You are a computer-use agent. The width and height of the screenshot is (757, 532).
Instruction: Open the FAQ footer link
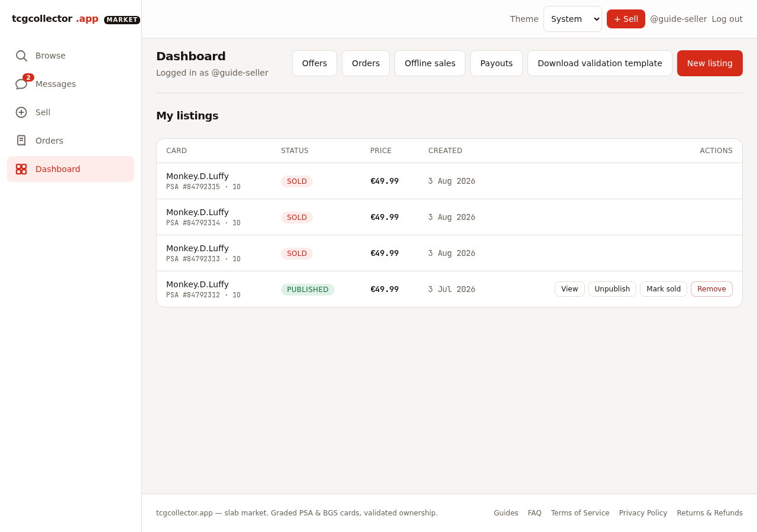tap(535, 513)
